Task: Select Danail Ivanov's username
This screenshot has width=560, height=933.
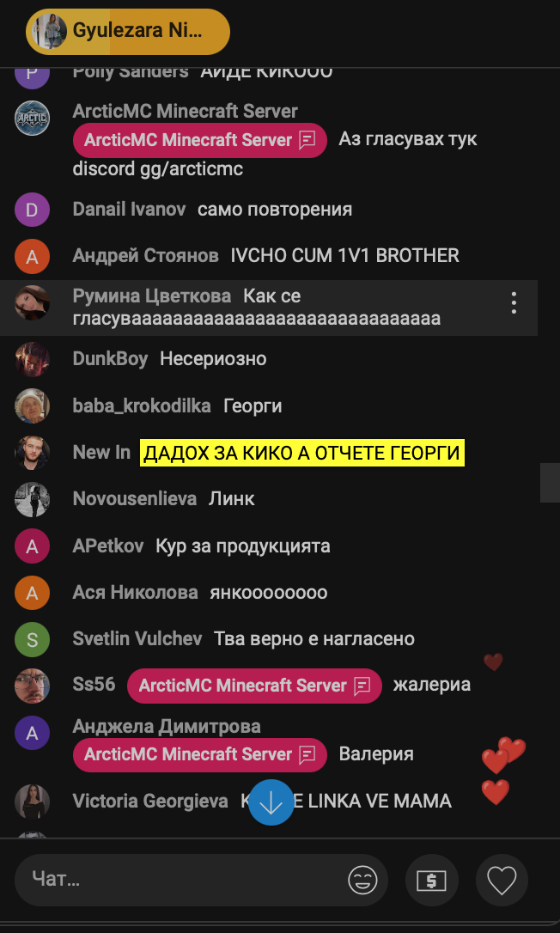Action: (x=129, y=210)
